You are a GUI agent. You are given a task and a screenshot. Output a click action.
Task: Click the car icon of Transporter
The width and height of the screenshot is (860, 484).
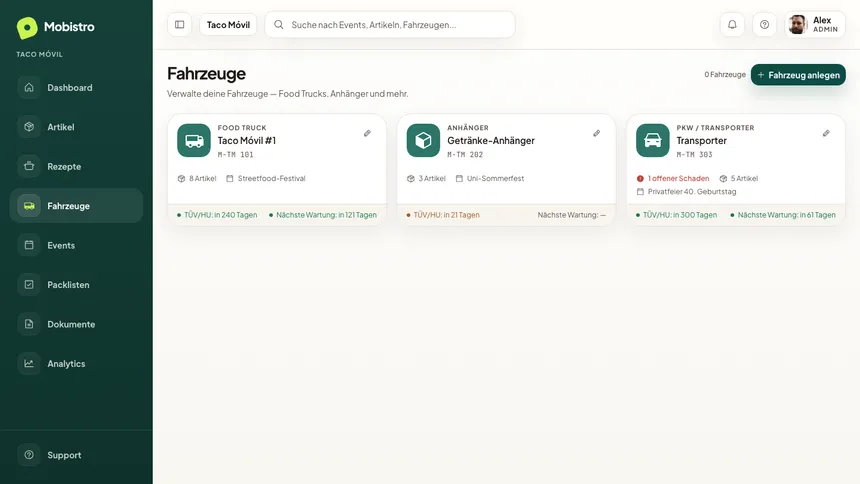click(653, 140)
